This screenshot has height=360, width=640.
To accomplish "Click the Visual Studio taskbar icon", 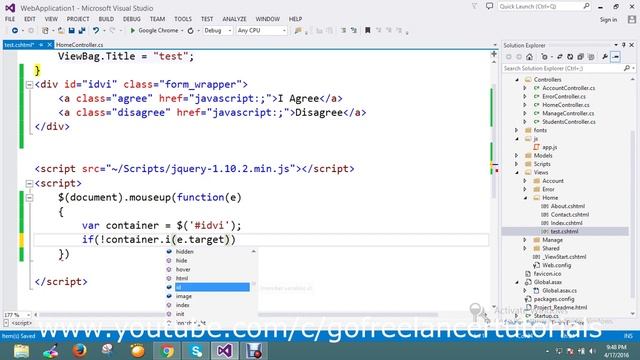I will click(x=225, y=351).
